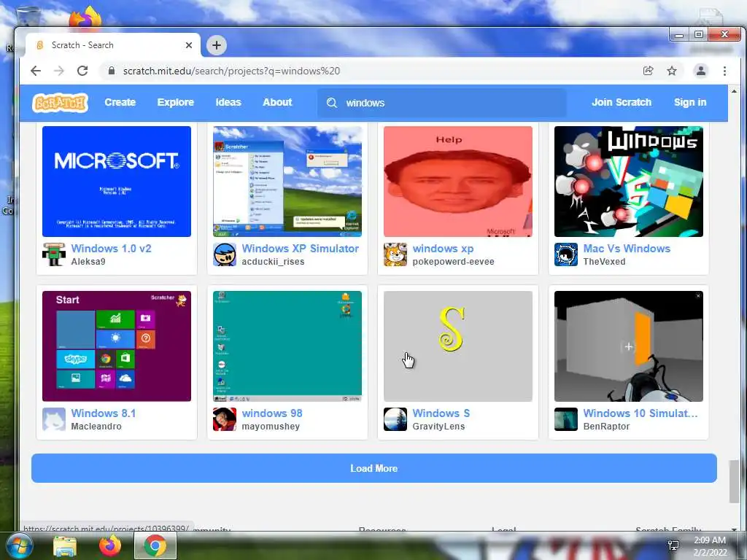Click the red Help face thumbnail

pos(458,182)
